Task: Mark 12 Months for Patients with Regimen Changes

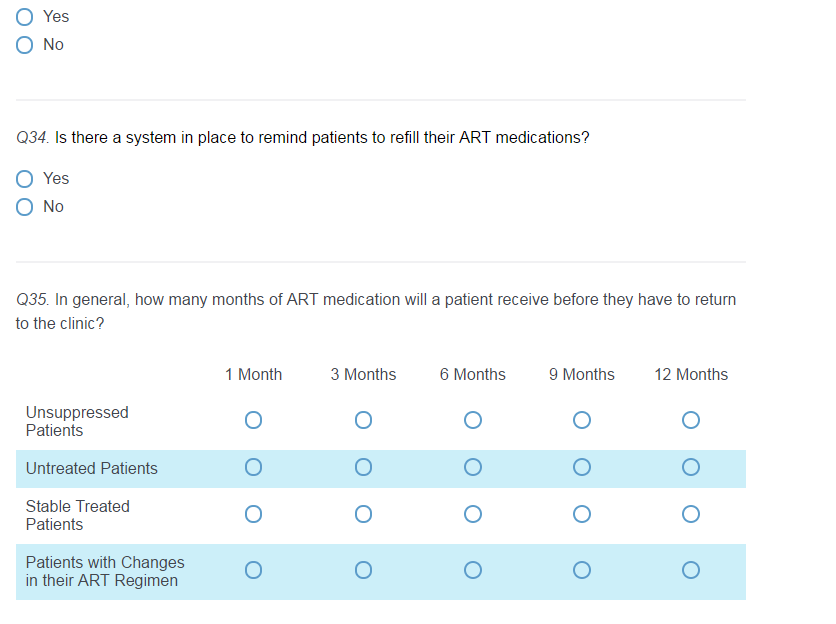Action: (691, 570)
